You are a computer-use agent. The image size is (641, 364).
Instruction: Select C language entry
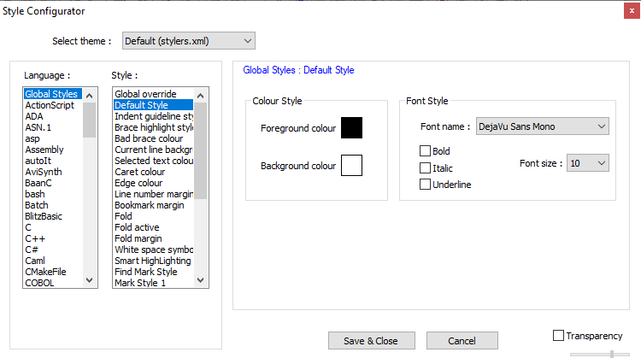click(53, 227)
